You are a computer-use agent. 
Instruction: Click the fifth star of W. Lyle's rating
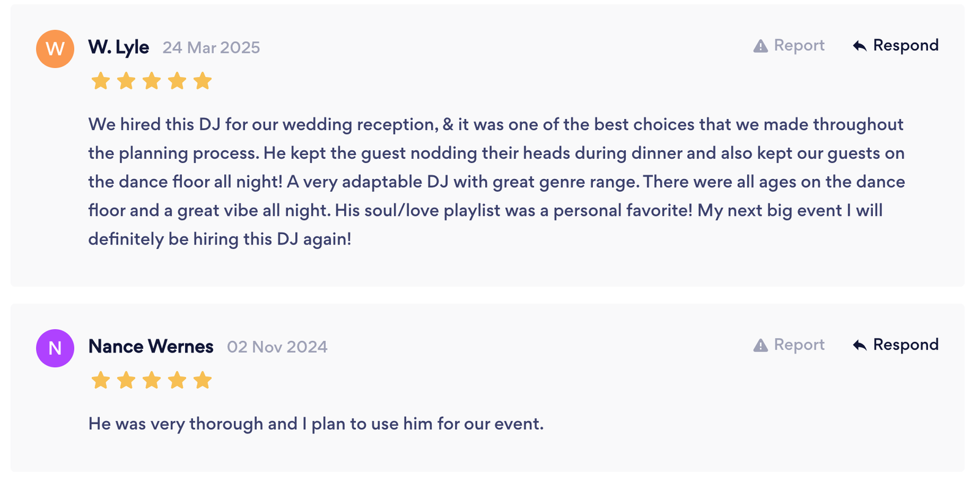pos(202,81)
